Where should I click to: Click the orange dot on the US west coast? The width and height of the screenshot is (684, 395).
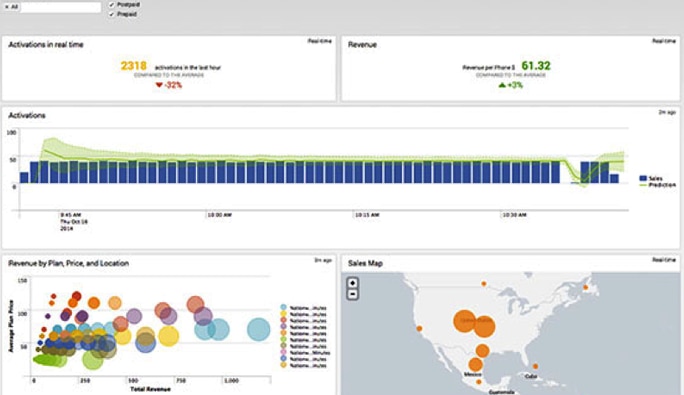420,329
